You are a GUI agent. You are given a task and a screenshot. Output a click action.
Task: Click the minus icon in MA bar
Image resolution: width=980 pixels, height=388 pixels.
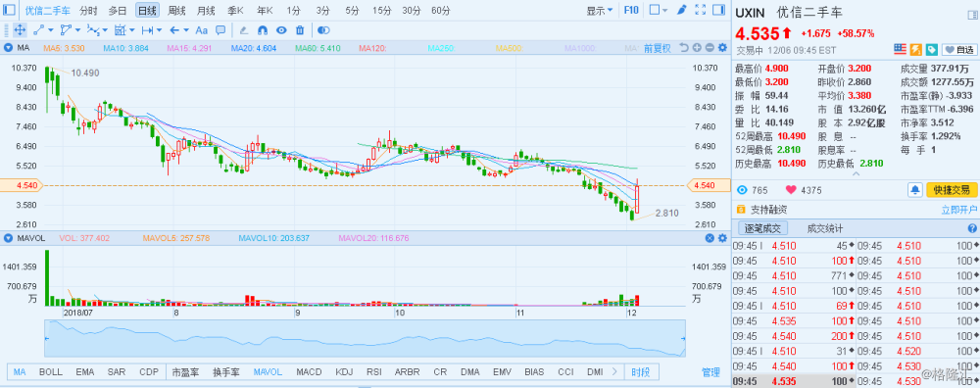point(710,48)
